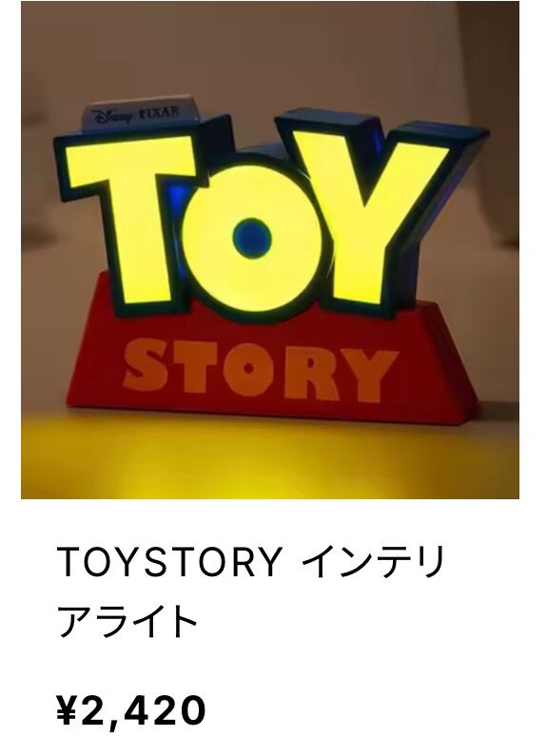
Task: Click the small O in STORY
Action: [x=249, y=368]
